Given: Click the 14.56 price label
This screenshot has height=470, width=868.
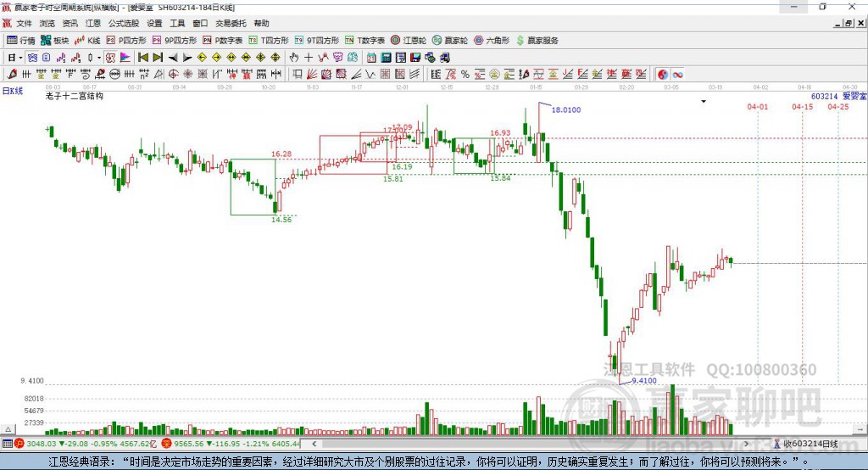Looking at the screenshot, I should coord(281,220).
